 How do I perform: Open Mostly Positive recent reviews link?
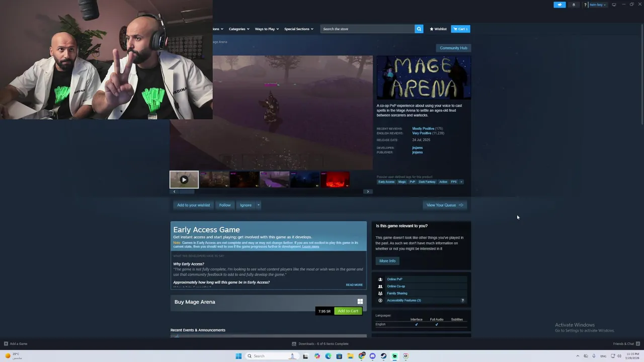[423, 129]
